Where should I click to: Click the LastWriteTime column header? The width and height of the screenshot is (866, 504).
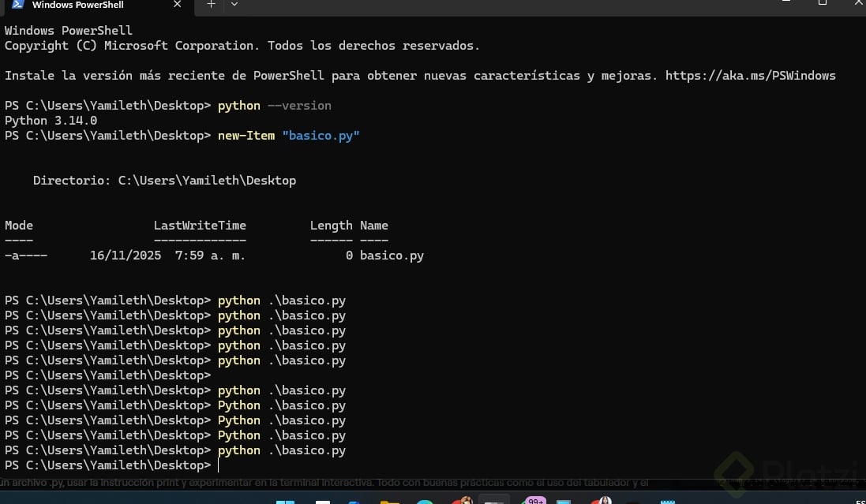[x=200, y=226]
